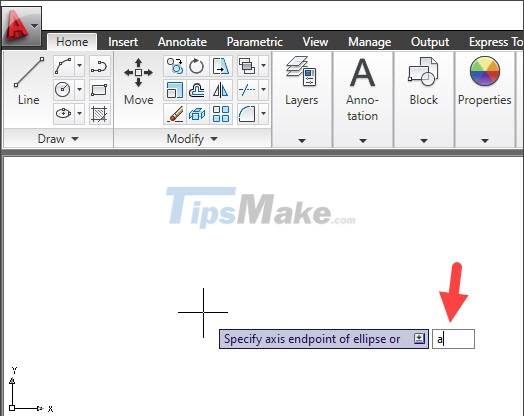Viewport: 524px width, 416px height.
Task: Open the Annotation panel icon
Action: (x=363, y=72)
